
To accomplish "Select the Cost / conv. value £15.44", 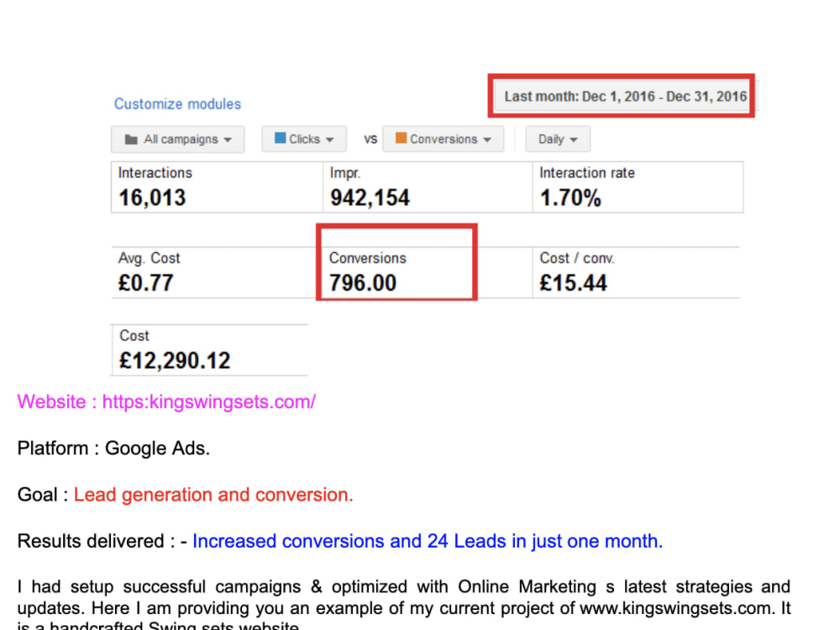I will 573,283.
